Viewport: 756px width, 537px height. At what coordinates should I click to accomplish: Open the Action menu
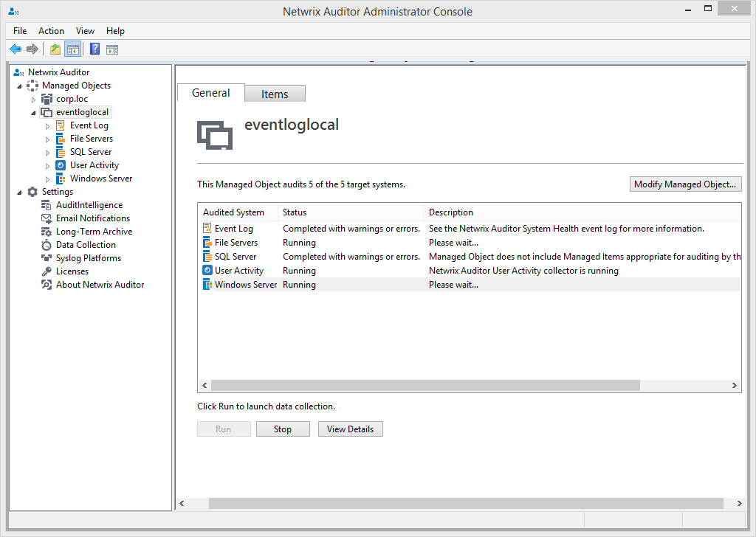[51, 30]
